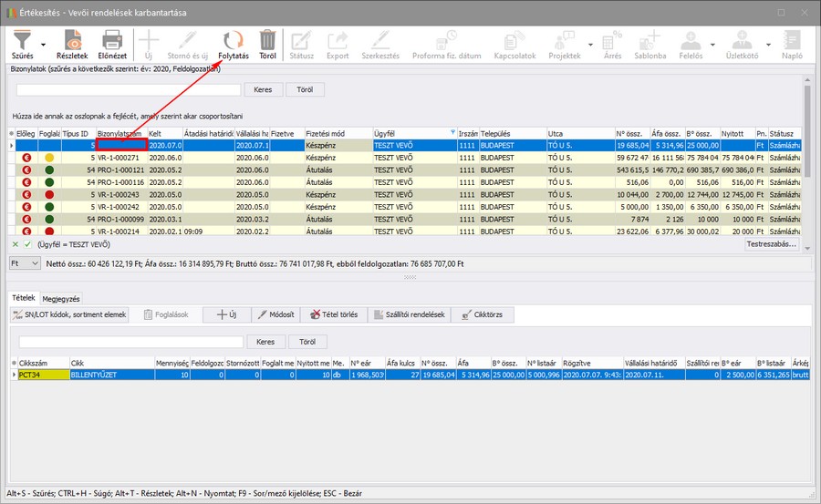Open the Ft currency dropdown
This screenshot has width=821, height=504.
point(35,262)
